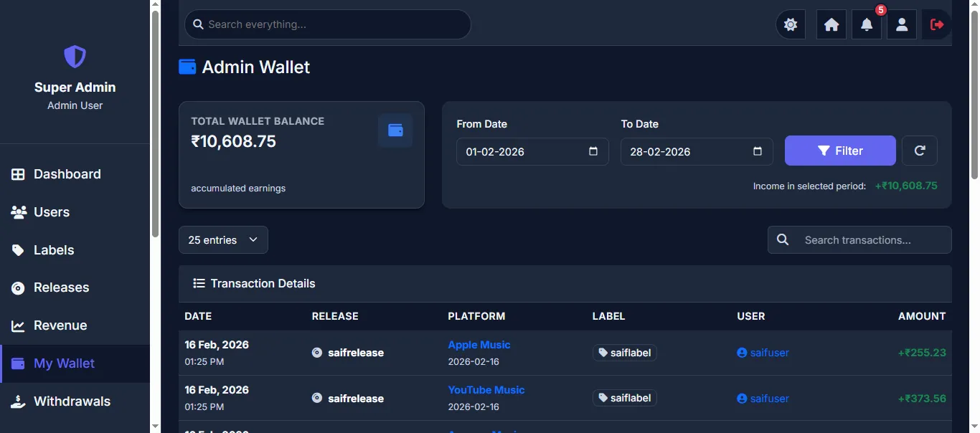Click the To Date field 28-02-2026
The height and width of the screenshot is (433, 980).
pos(697,151)
